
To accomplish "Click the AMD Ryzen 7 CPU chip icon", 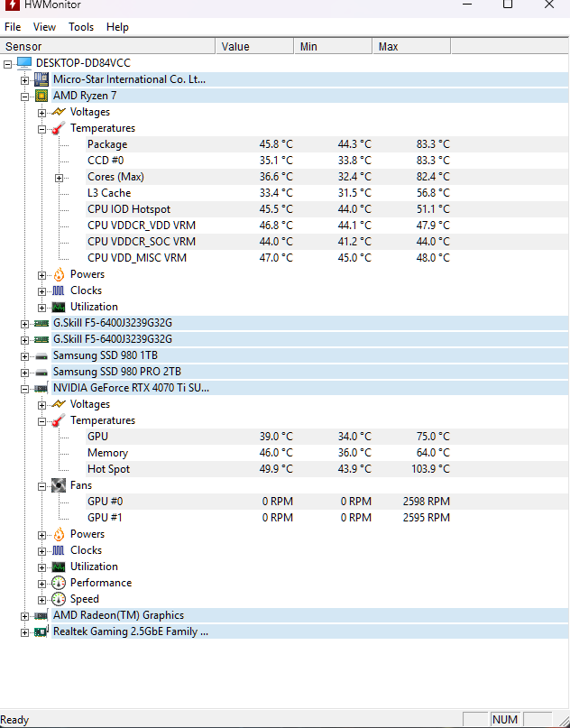I will pos(41,96).
